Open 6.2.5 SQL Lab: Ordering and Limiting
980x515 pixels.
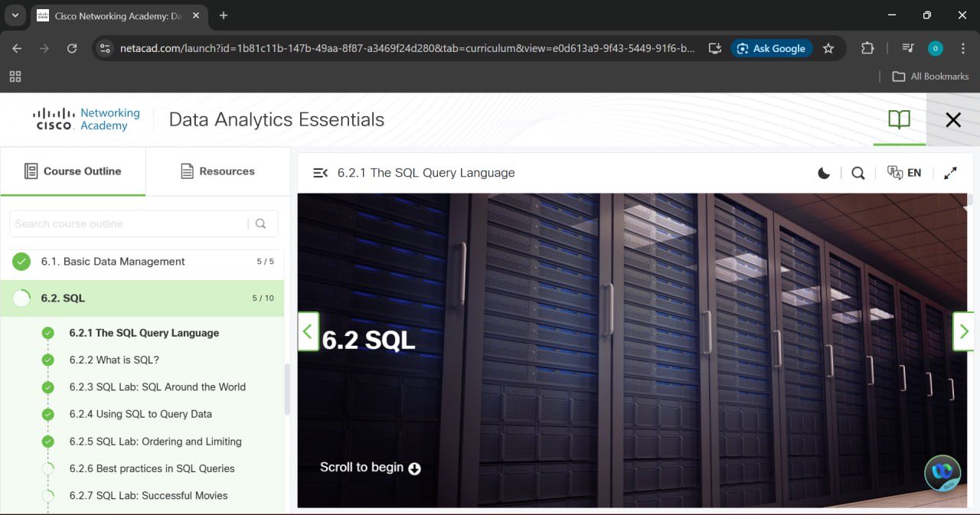pyautogui.click(x=155, y=442)
